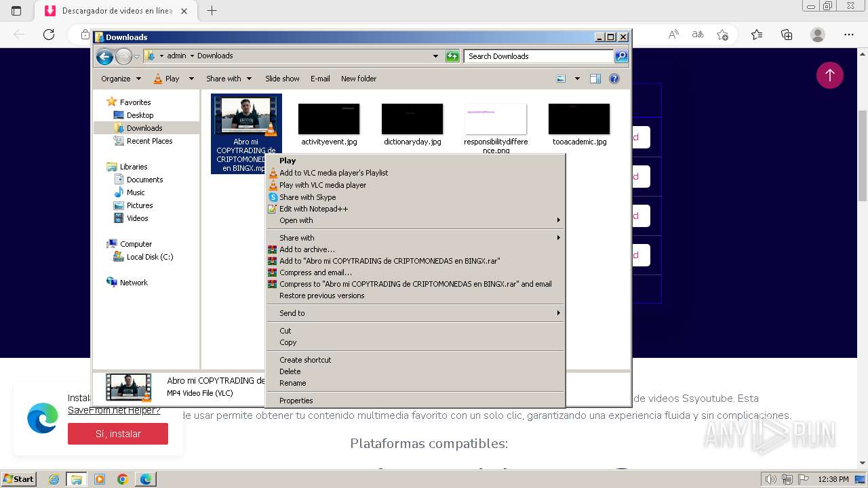Close the Descargador de videos tab
This screenshot has height=488, width=868.
pyautogui.click(x=184, y=11)
